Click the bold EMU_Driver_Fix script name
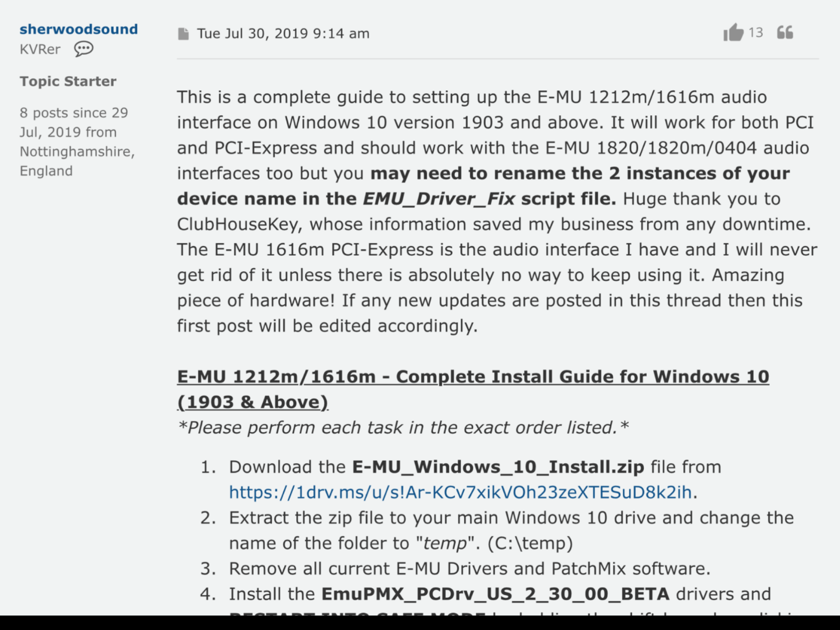This screenshot has height=630, width=840. tap(439, 199)
